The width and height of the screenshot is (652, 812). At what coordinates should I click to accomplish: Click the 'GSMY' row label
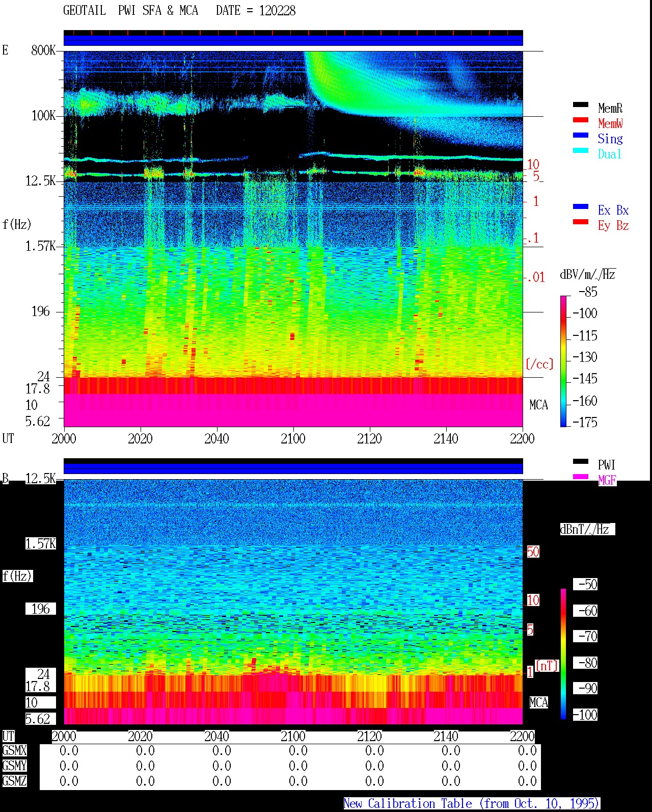pos(15,766)
